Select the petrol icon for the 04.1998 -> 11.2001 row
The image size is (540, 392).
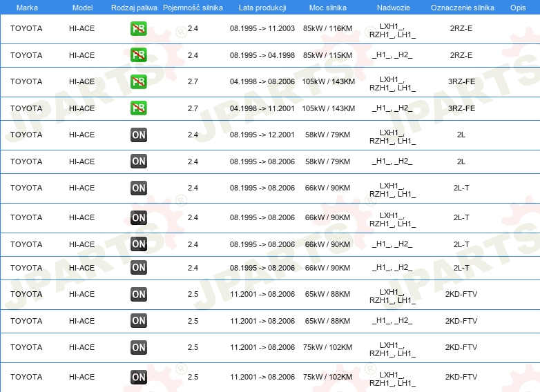139,108
